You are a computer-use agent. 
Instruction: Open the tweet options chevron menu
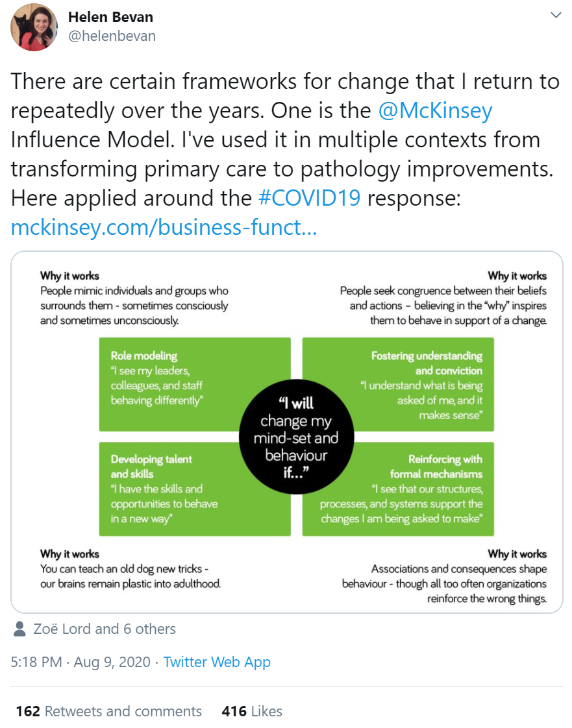coord(556,16)
